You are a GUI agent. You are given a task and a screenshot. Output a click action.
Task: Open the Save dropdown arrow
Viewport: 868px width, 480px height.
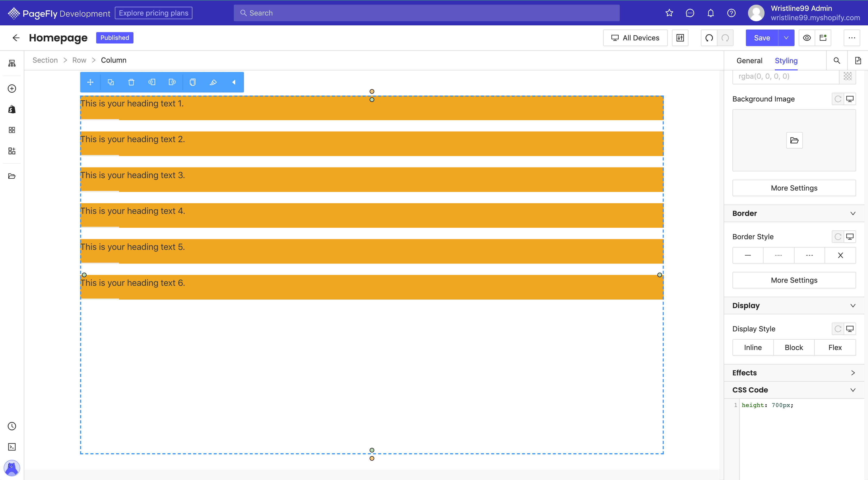786,38
